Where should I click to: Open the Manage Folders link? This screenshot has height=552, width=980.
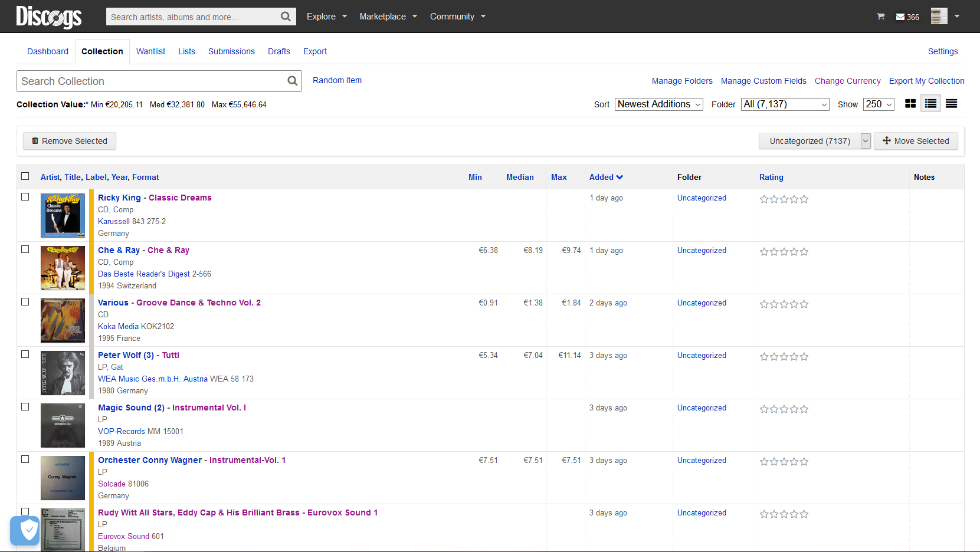pyautogui.click(x=682, y=81)
